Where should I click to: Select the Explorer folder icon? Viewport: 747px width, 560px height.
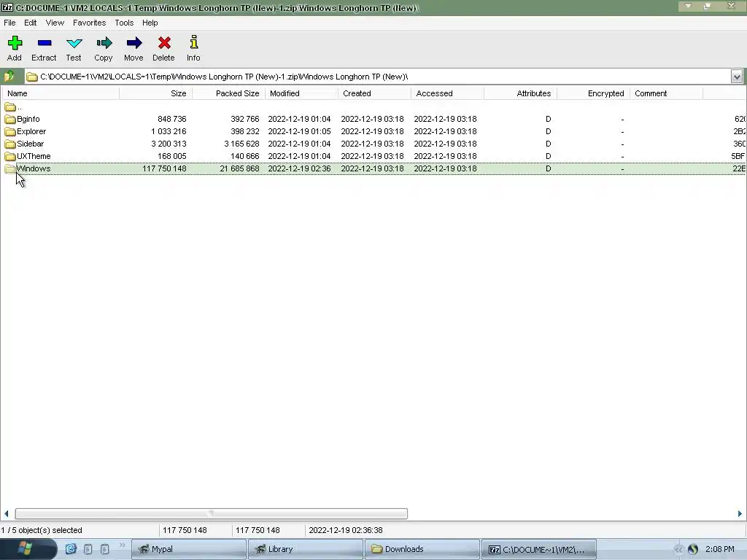pyautogui.click(x=10, y=131)
